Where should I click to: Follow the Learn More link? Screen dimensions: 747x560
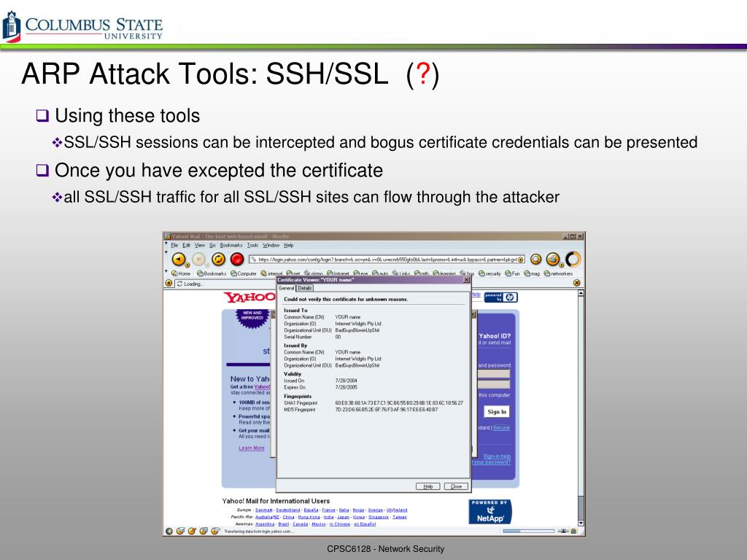tap(252, 448)
